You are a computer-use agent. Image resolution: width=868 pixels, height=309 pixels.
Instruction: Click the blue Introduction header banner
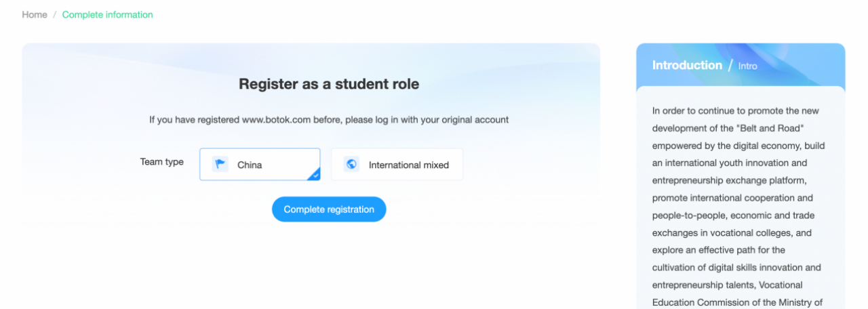741,65
